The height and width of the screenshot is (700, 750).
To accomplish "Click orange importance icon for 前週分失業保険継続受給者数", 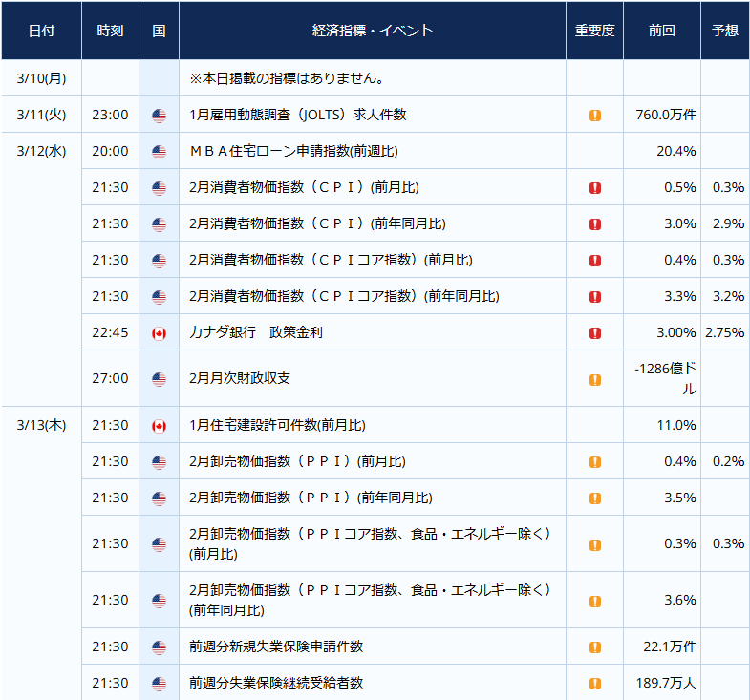I will tap(595, 684).
